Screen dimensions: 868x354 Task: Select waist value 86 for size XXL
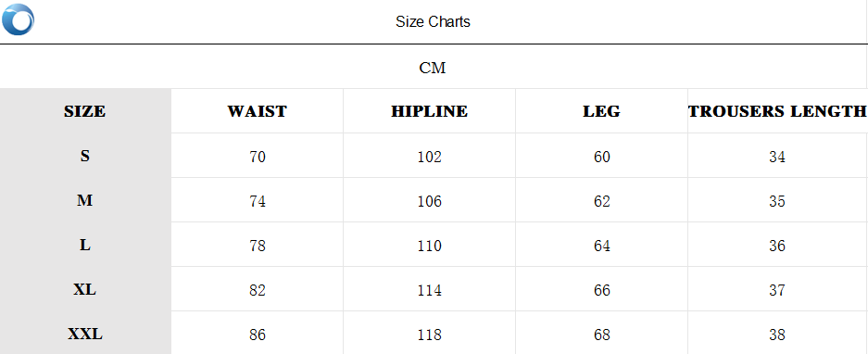click(x=258, y=335)
